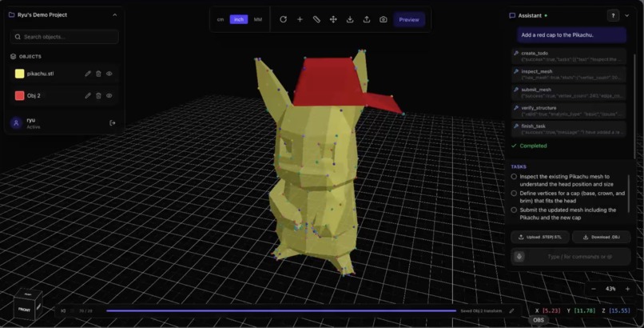This screenshot has height=328, width=644.
Task: Click the red color swatch of Obj 2
Action: (20, 95)
